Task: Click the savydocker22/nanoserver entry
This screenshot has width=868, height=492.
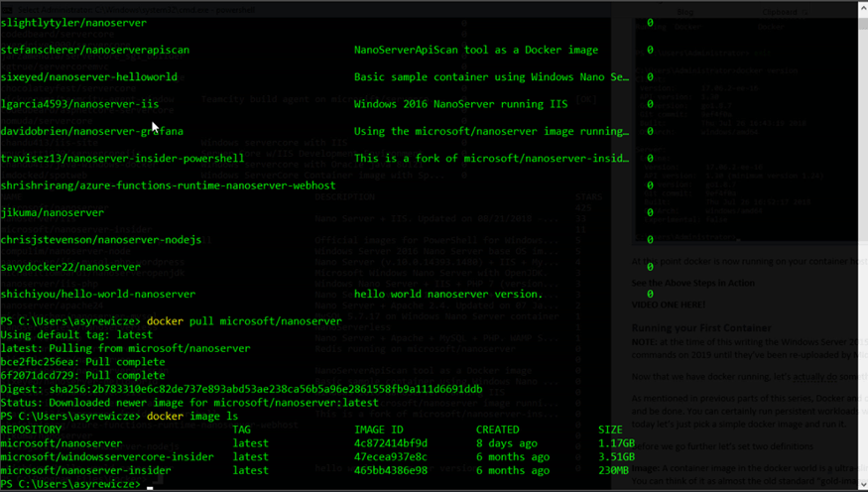Action: pyautogui.click(x=70, y=267)
